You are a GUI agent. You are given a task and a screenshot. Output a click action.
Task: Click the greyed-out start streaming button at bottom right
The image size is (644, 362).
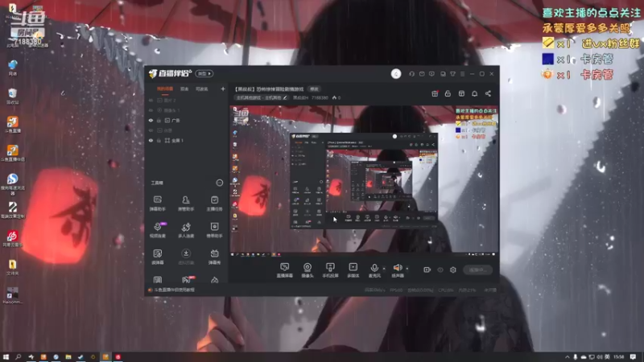tap(477, 269)
